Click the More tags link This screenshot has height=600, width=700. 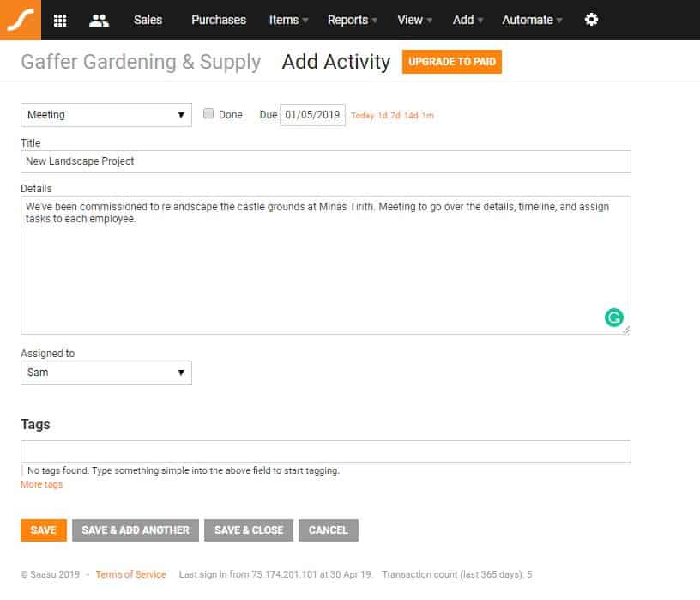click(41, 484)
